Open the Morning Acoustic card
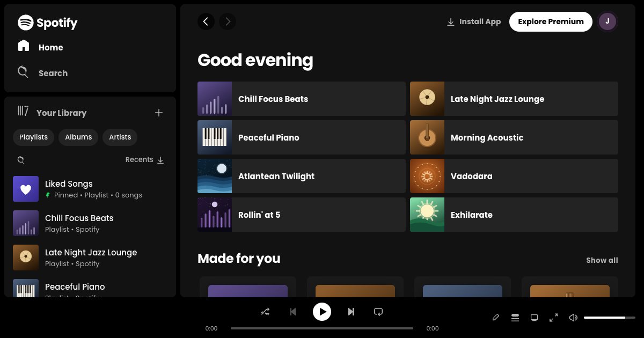Screen dimensions: 644x338 (x=514, y=137)
